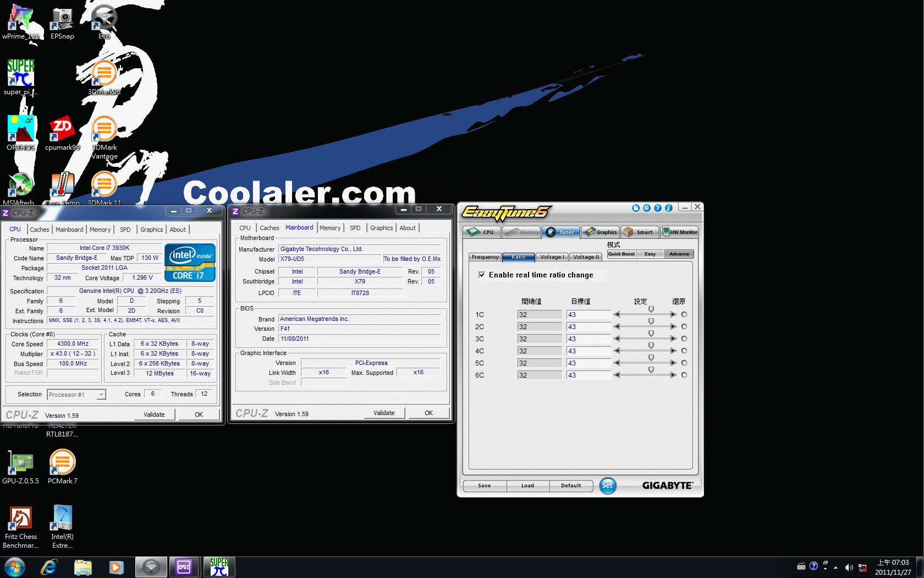Switch to the Frequency sub-tab
The height and width of the screenshot is (578, 924).
[485, 257]
